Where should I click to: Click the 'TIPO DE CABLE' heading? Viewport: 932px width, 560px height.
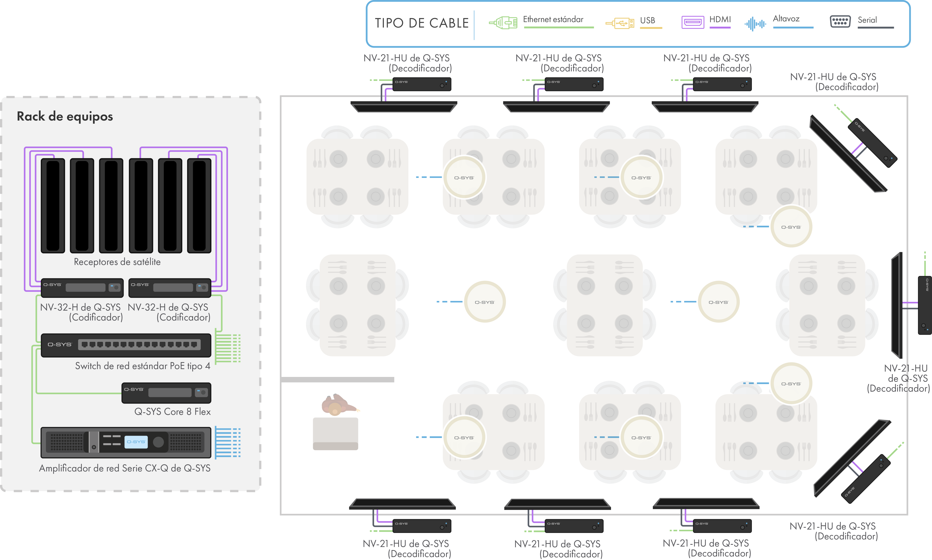click(x=422, y=23)
